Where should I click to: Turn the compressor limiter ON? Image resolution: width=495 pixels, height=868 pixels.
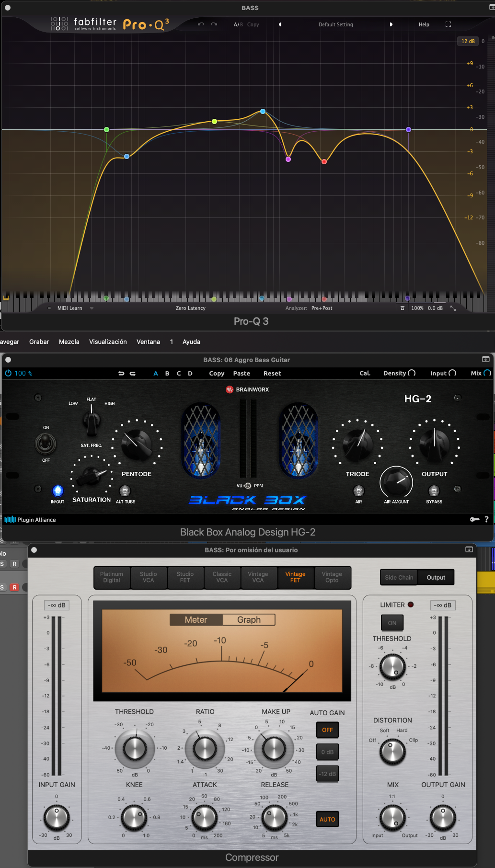(x=392, y=623)
